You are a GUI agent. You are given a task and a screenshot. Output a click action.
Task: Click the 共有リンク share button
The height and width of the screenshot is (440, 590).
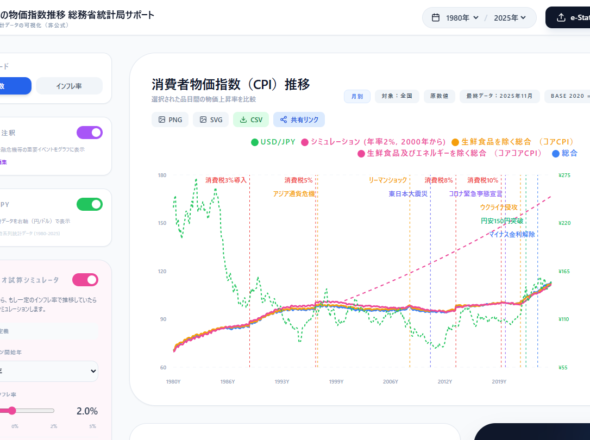coord(299,120)
